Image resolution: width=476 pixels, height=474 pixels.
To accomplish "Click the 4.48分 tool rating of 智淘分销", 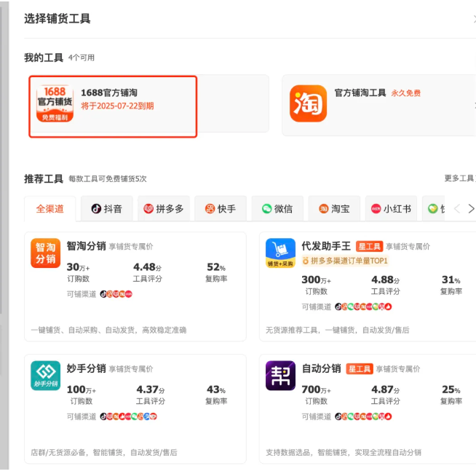I will tap(147, 267).
